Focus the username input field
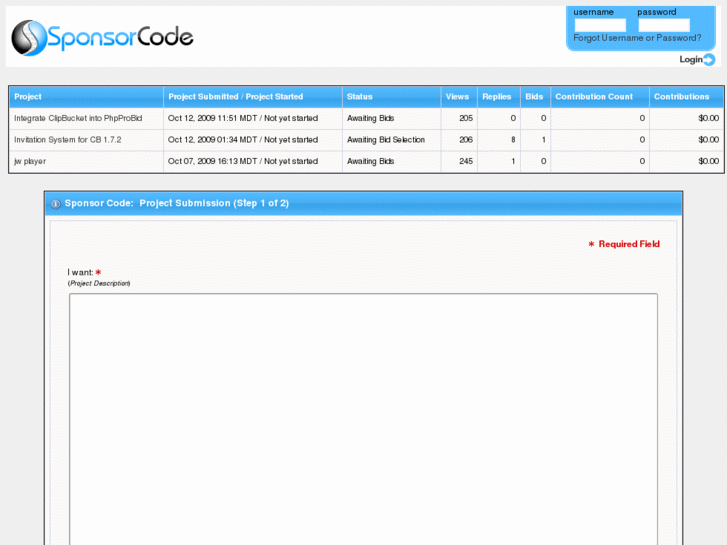727x545 pixels. pos(600,25)
